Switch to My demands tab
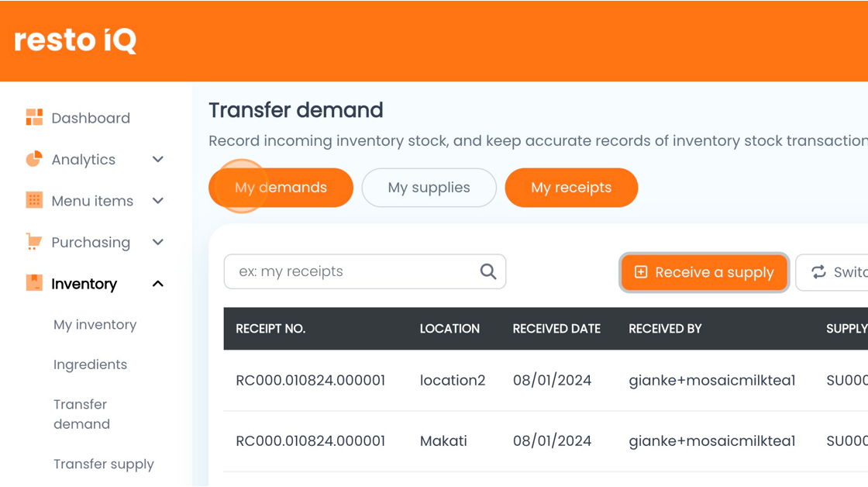 coord(281,188)
